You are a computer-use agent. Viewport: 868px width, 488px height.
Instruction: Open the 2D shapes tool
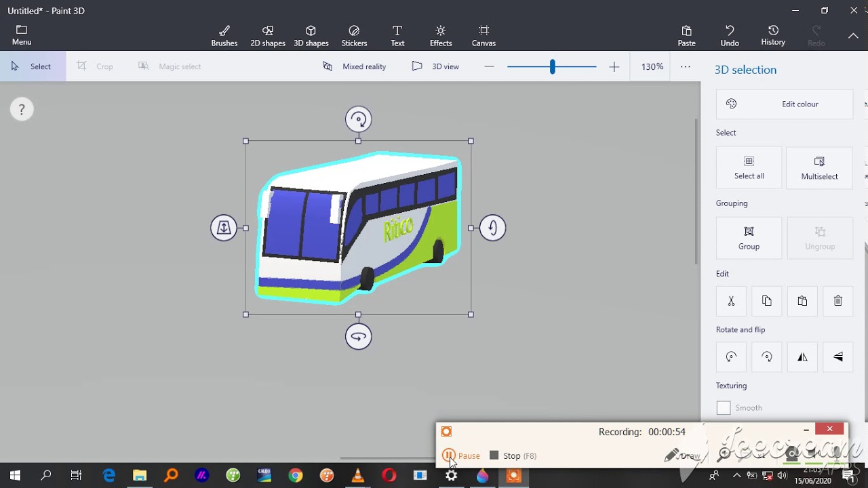(268, 36)
